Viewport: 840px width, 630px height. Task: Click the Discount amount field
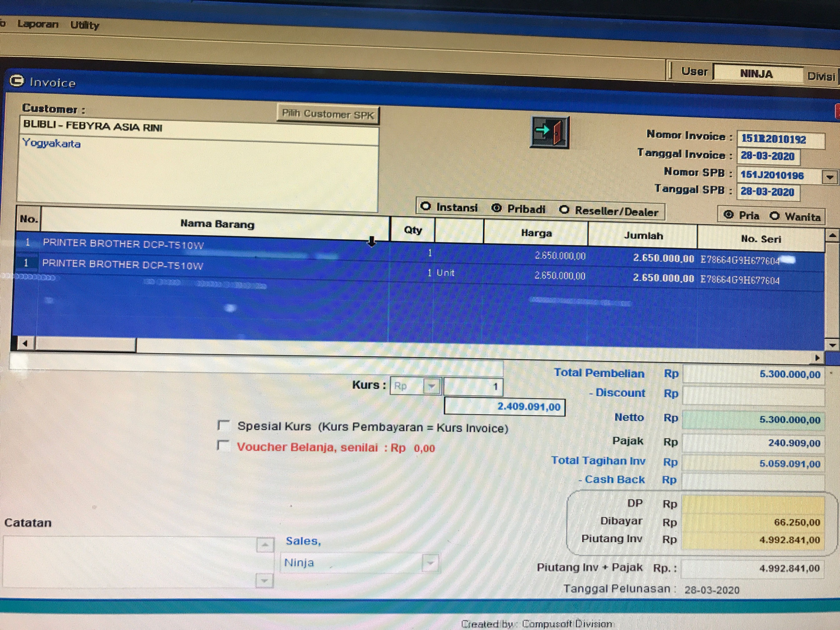click(753, 395)
